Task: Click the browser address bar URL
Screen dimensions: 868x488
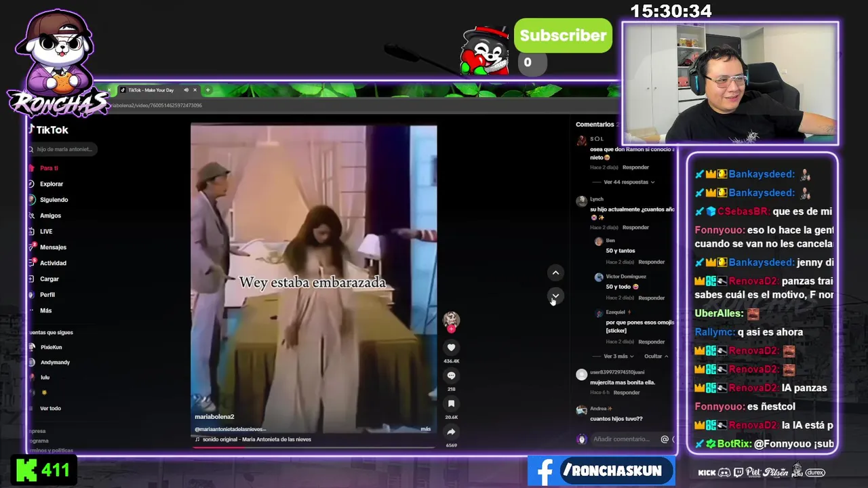Action: coord(156,106)
